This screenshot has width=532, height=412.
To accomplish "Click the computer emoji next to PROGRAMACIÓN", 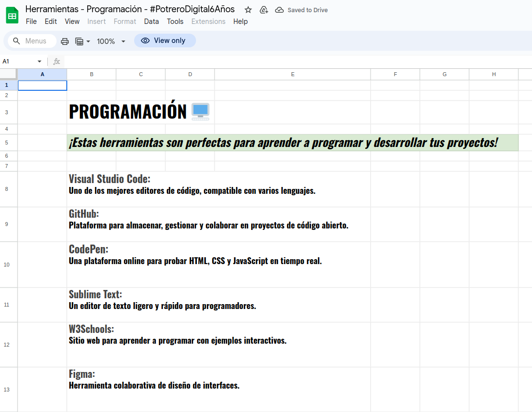I will pyautogui.click(x=200, y=112).
